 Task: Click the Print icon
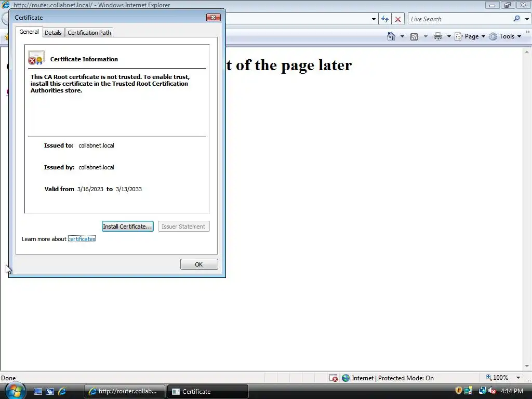438,36
